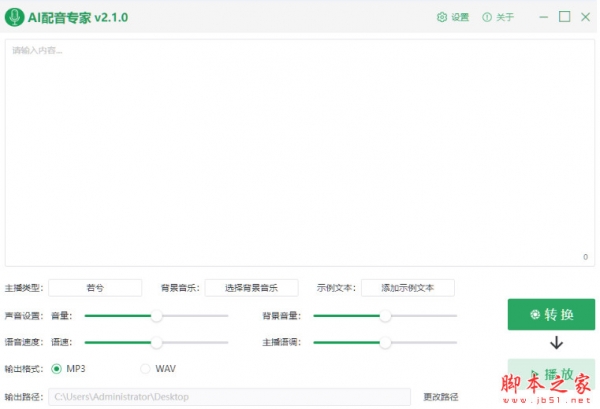Adjust the 主播语调 pitch slider
Viewport: 600px width, 409px height.
[x=385, y=342]
